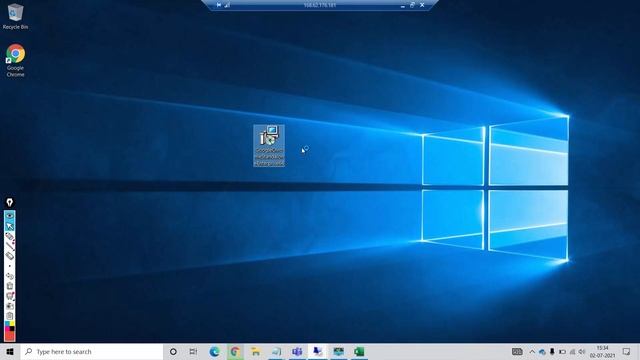This screenshot has height=360, width=640.
Task: Click the clipboard icon in the annotation toolbar
Action: [9, 316]
